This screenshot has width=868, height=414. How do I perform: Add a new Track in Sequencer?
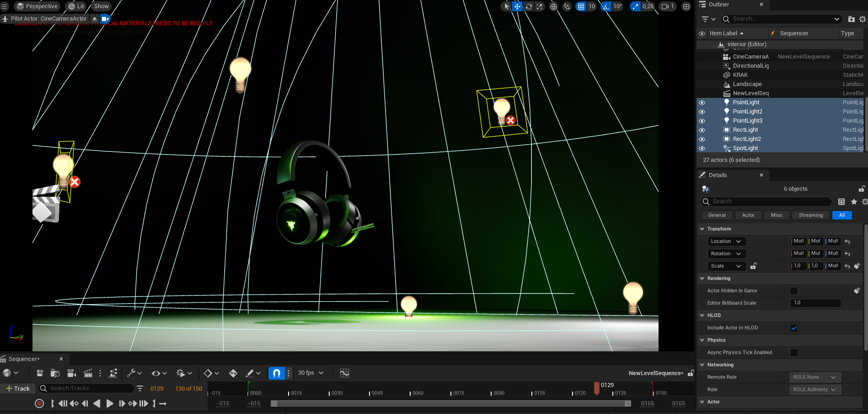(18, 388)
